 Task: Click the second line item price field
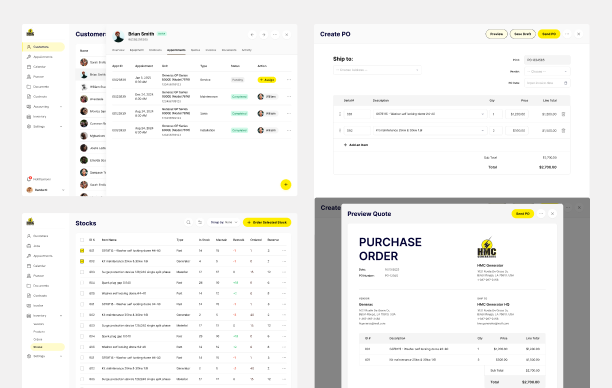tap(517, 130)
